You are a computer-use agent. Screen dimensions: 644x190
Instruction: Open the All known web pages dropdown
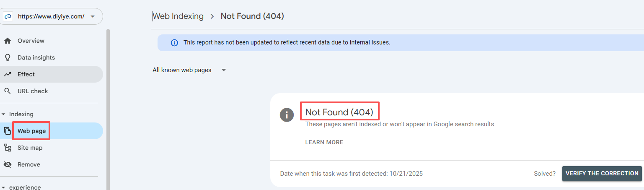[224, 70]
